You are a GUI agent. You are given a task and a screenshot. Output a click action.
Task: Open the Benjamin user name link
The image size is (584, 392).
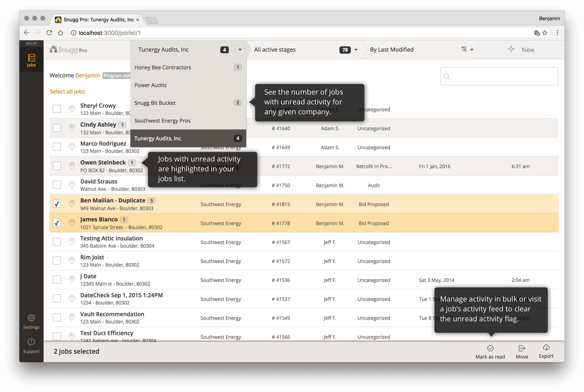coord(88,76)
